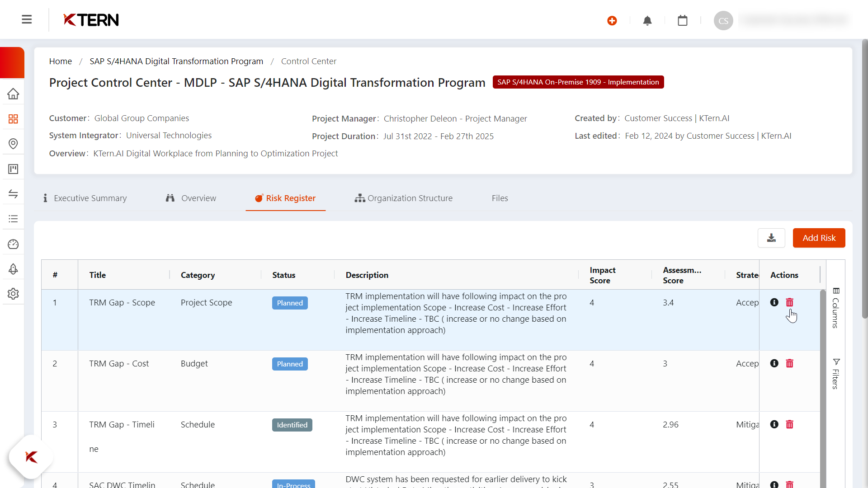
Task: Switch to Executive Summary tab
Action: click(85, 198)
